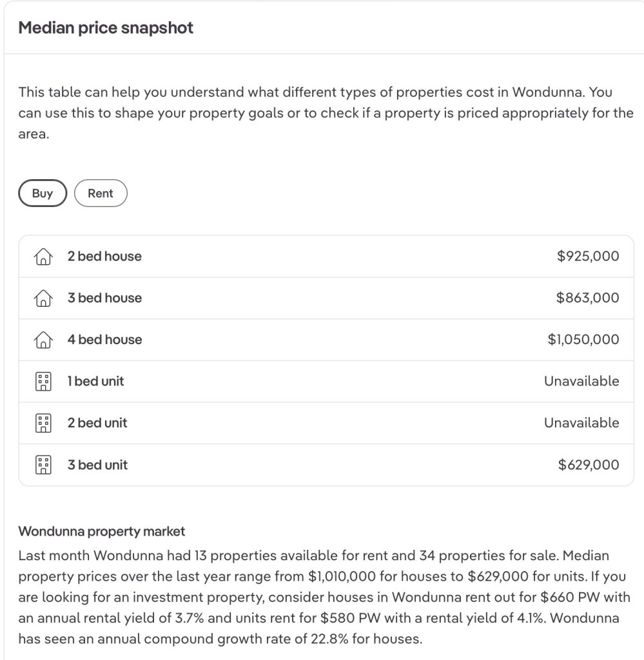The width and height of the screenshot is (644, 660).
Task: Click Unavailable for 2 bed unit
Action: (581, 423)
